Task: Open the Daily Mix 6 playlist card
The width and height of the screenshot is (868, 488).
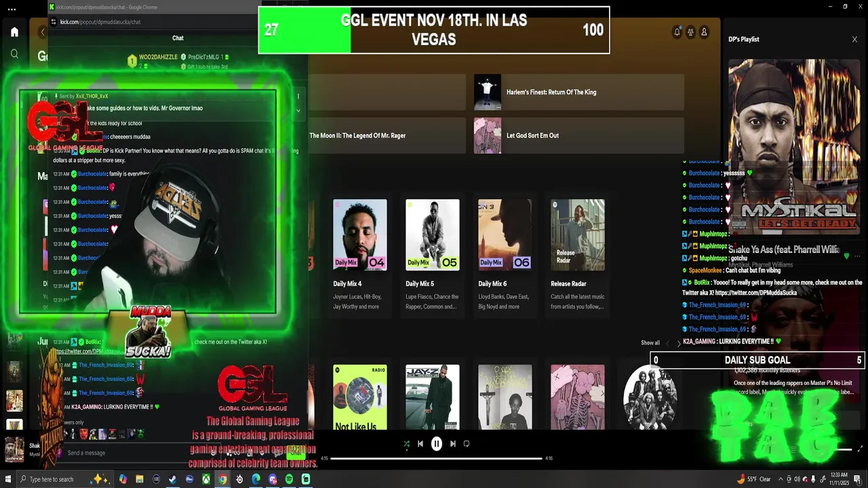Action: coord(505,255)
